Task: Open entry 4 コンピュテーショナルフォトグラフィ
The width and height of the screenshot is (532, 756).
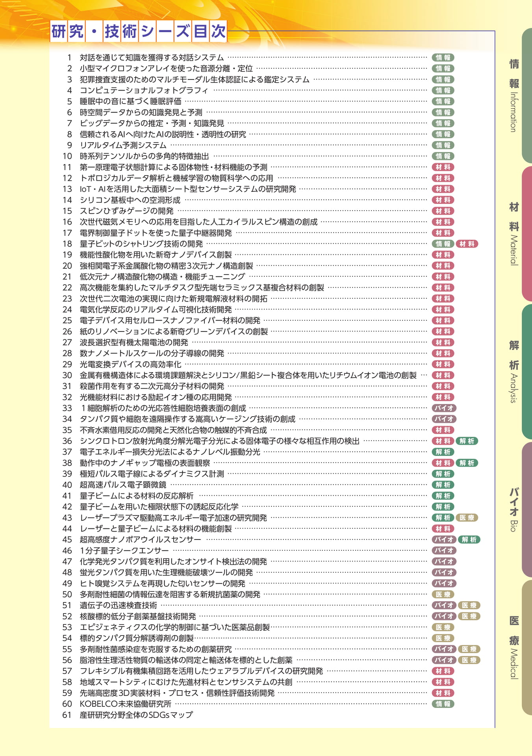Action: pos(144,90)
